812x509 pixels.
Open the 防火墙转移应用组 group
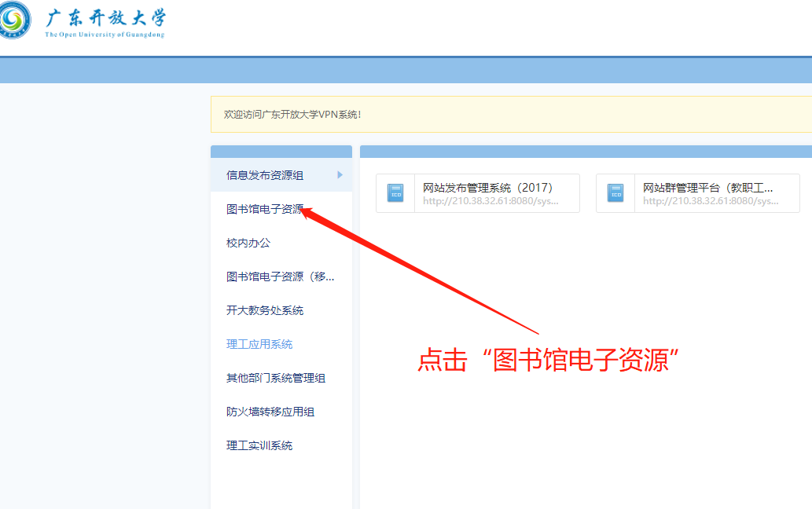click(270, 412)
